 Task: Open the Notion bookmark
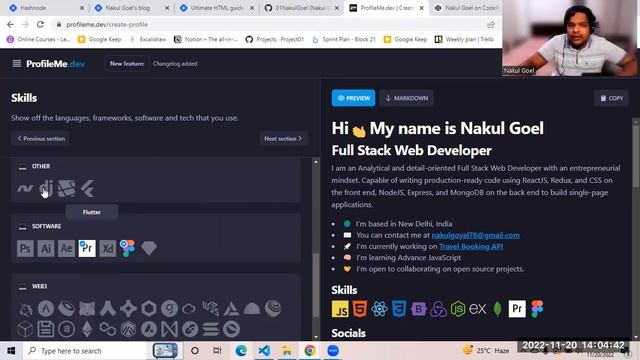(x=206, y=39)
